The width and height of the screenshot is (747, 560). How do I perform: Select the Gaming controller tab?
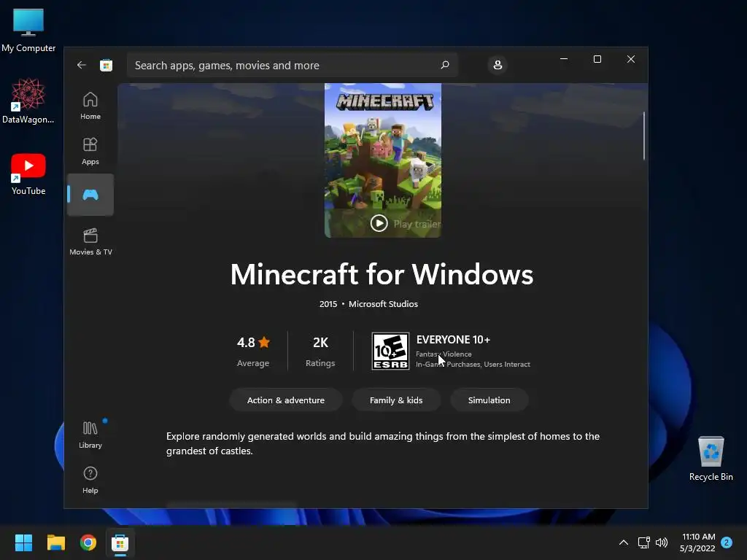pyautogui.click(x=90, y=195)
